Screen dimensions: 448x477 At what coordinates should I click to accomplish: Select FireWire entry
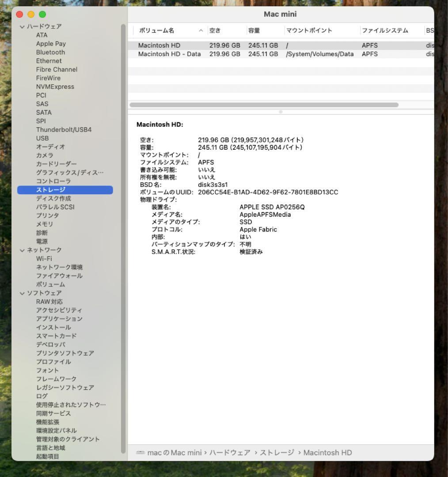click(x=48, y=78)
